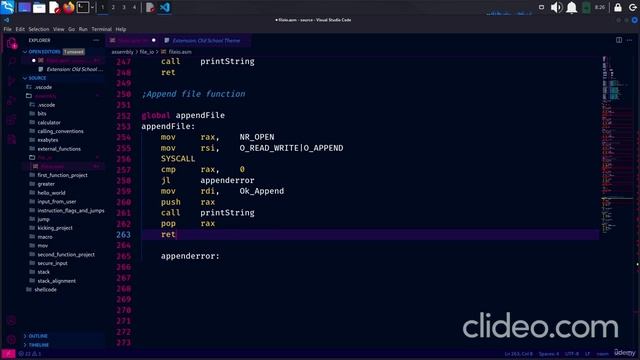Open the volume control in system tray
Screen dimensions: 640x360
[x=556, y=7]
